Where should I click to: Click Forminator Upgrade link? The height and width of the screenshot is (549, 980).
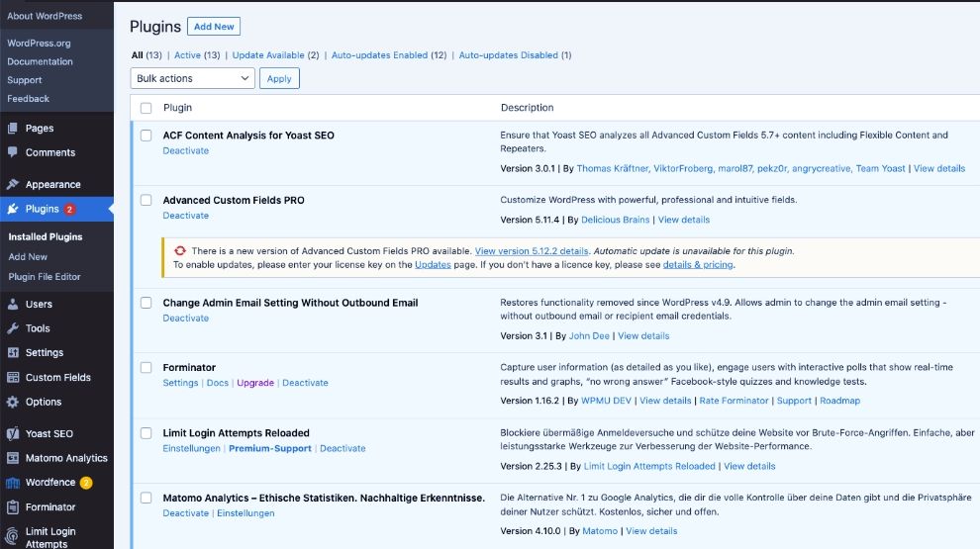tap(255, 383)
